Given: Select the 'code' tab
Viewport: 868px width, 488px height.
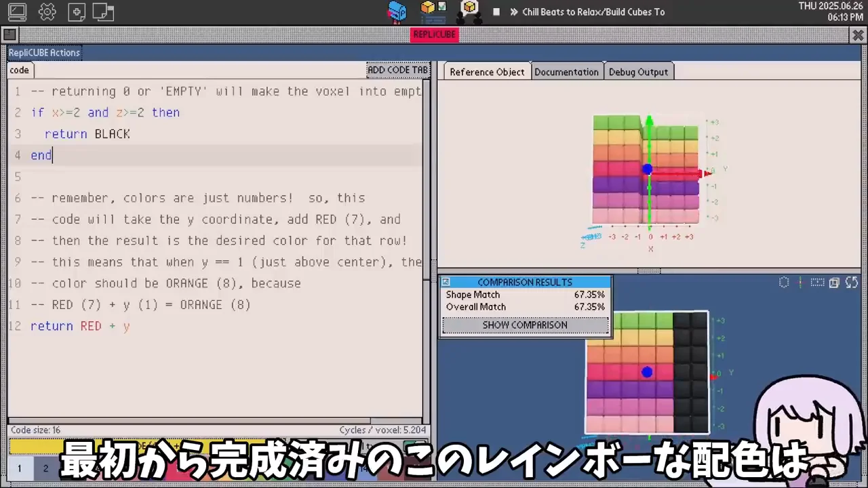Looking at the screenshot, I should click(20, 70).
